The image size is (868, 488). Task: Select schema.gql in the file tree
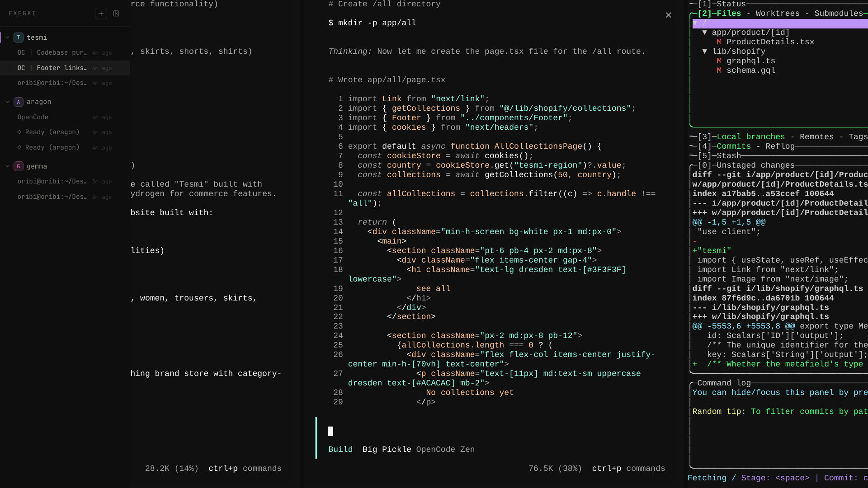click(750, 70)
